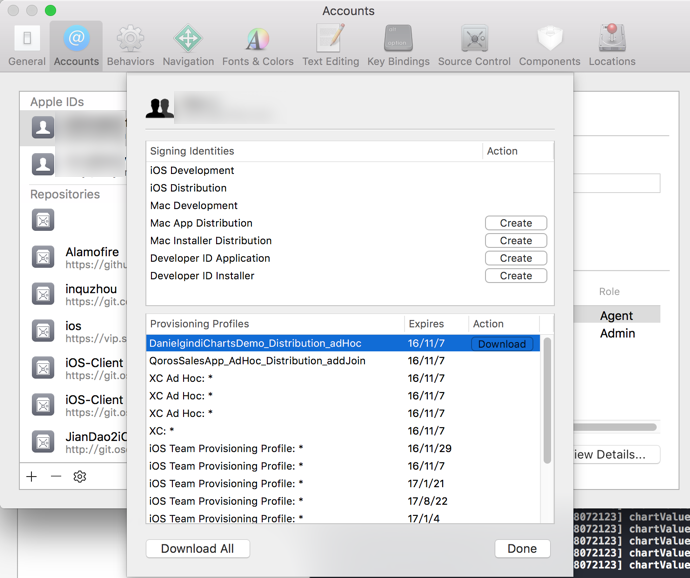Click green zoom window button
Image resolution: width=690 pixels, height=578 pixels.
[x=51, y=10]
